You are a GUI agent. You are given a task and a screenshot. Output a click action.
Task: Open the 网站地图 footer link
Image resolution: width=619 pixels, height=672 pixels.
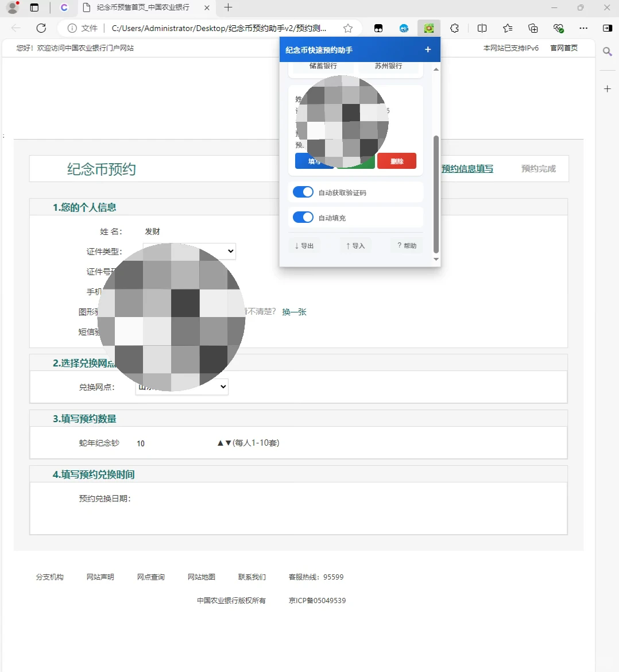click(202, 577)
